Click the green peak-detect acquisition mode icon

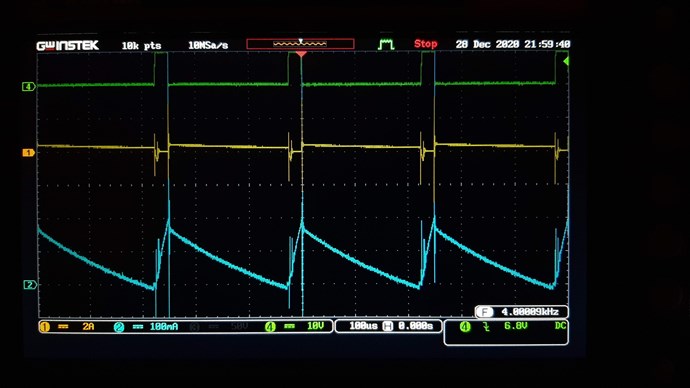coord(386,44)
